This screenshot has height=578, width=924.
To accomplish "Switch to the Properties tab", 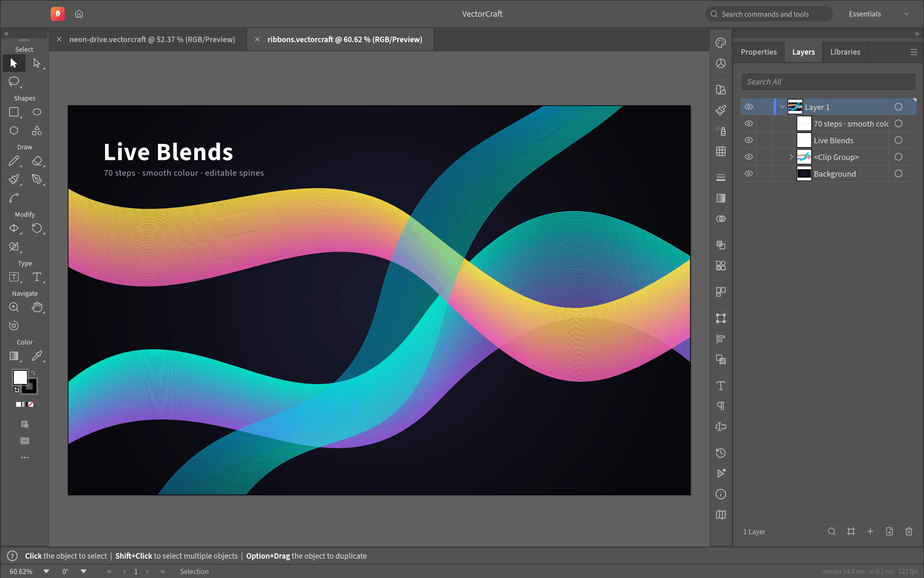I will click(x=759, y=52).
